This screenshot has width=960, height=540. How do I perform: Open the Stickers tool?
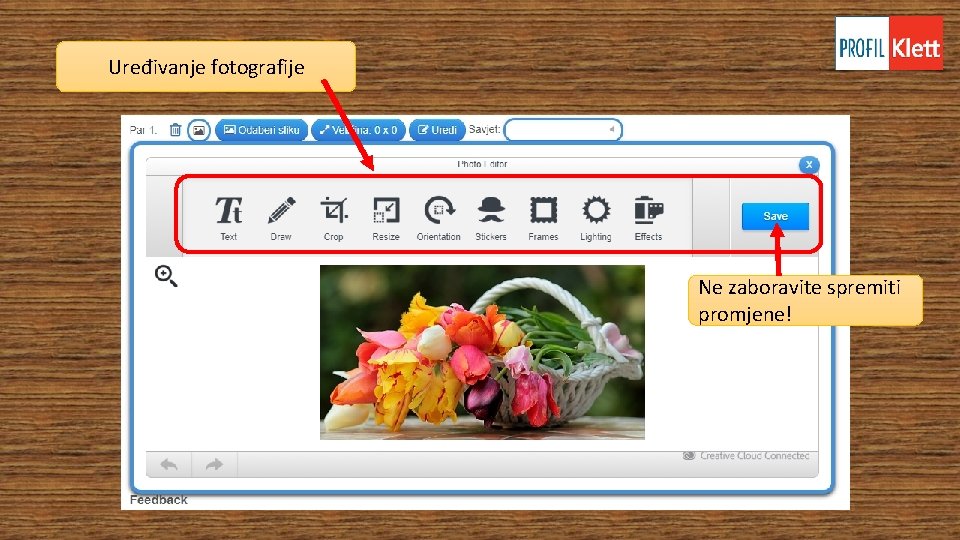(x=491, y=218)
